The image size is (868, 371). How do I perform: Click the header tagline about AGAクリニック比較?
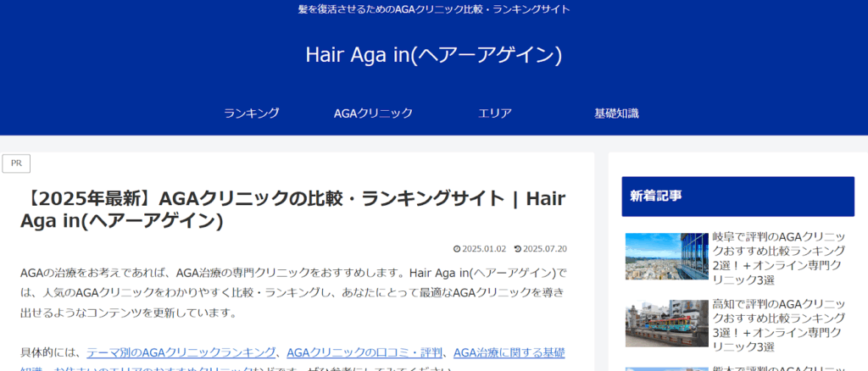click(433, 9)
